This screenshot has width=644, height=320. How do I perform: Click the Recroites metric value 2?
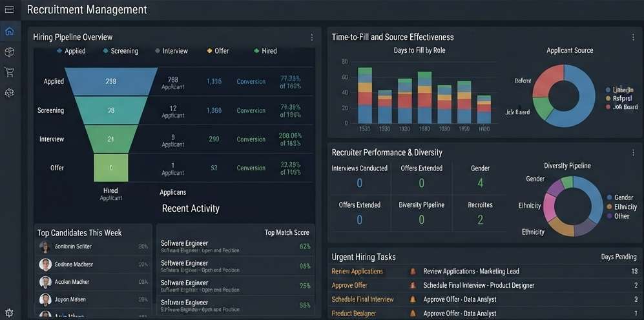pyautogui.click(x=480, y=220)
